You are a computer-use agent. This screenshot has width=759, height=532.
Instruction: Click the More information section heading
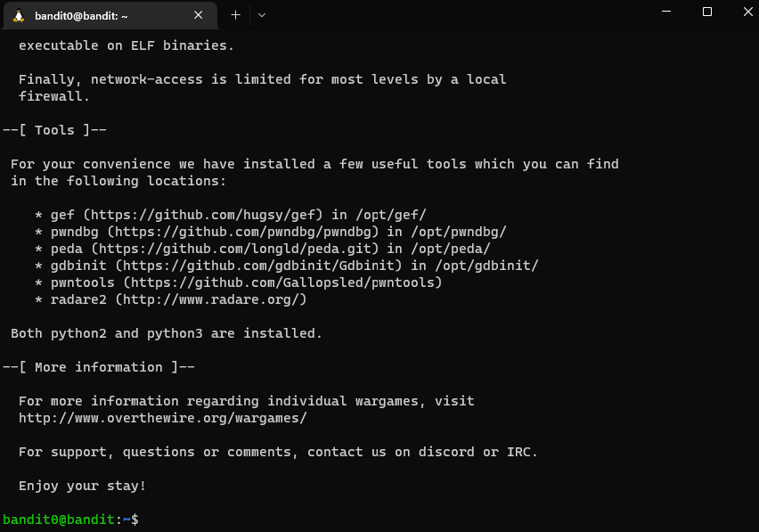[x=99, y=367]
